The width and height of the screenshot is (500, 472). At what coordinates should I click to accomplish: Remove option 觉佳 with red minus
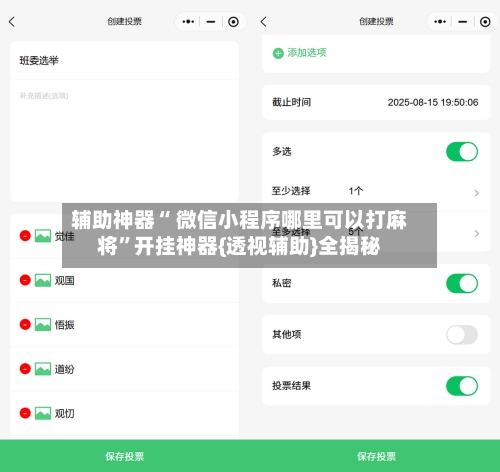coord(25,236)
